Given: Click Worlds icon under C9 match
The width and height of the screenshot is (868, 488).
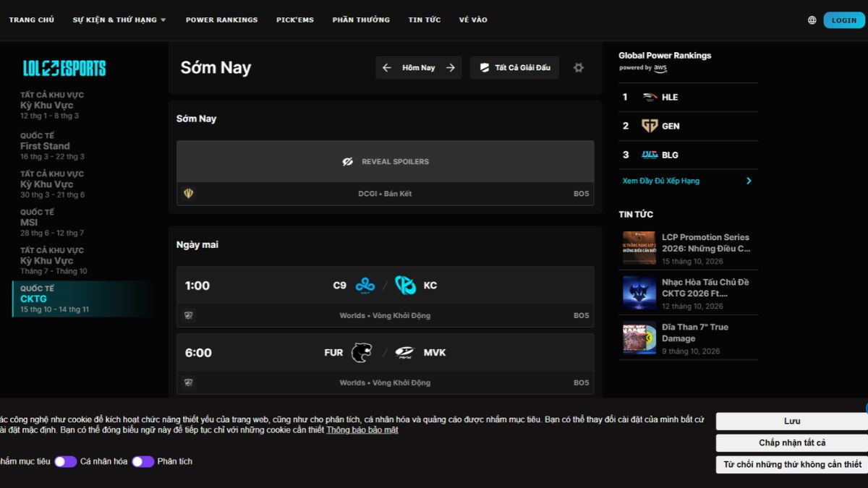Looking at the screenshot, I should coord(189,315).
